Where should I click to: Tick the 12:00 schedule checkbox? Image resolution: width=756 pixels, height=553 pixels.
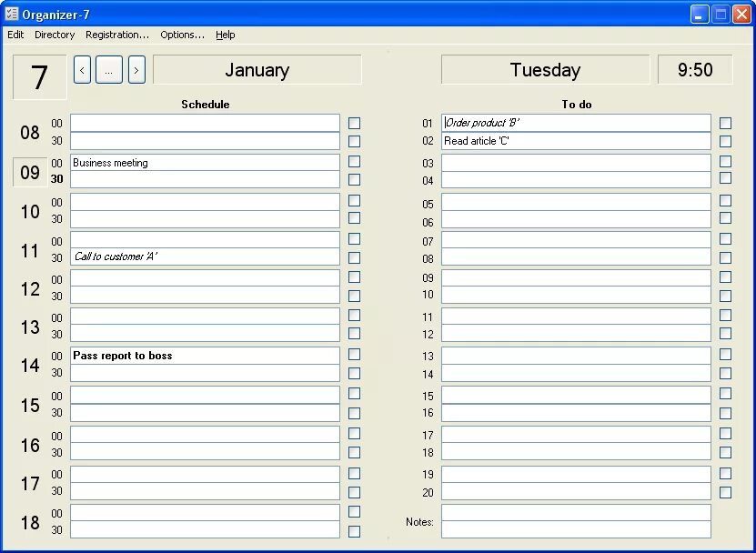coord(355,276)
